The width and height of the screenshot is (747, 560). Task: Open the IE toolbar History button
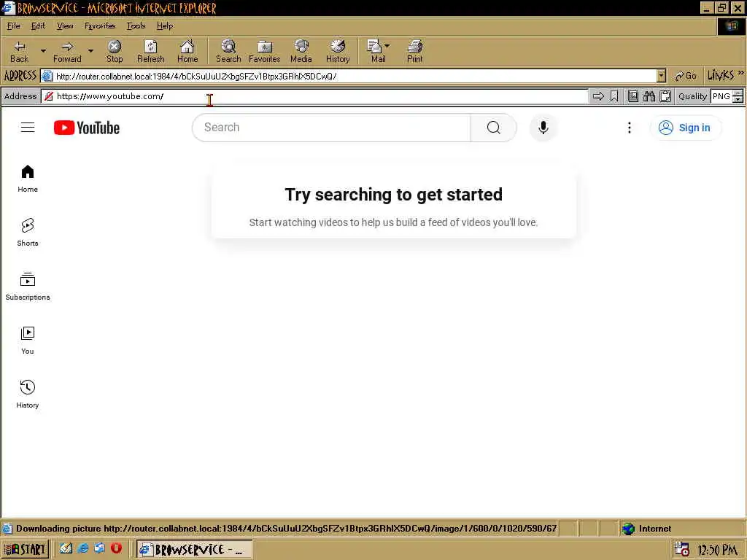(338, 52)
